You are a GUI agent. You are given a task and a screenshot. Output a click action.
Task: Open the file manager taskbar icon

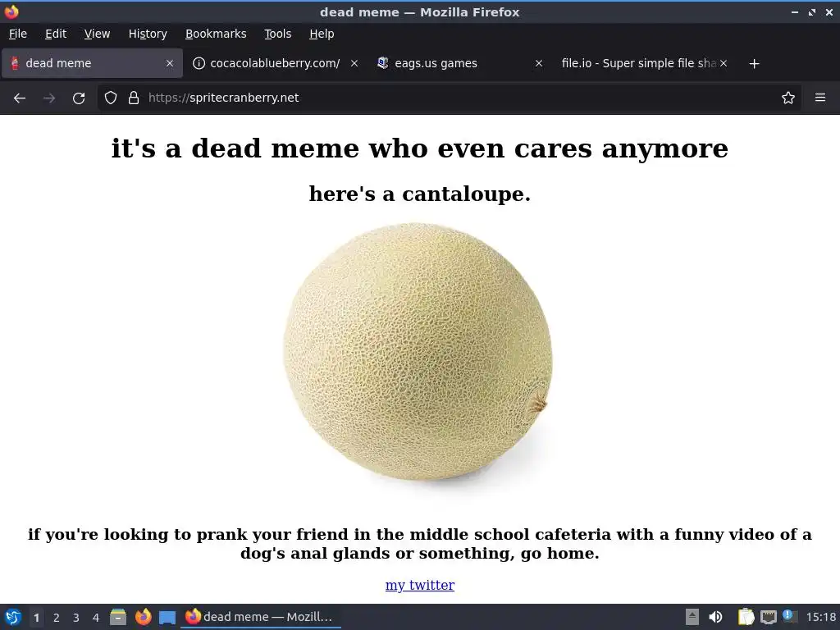[x=118, y=617]
